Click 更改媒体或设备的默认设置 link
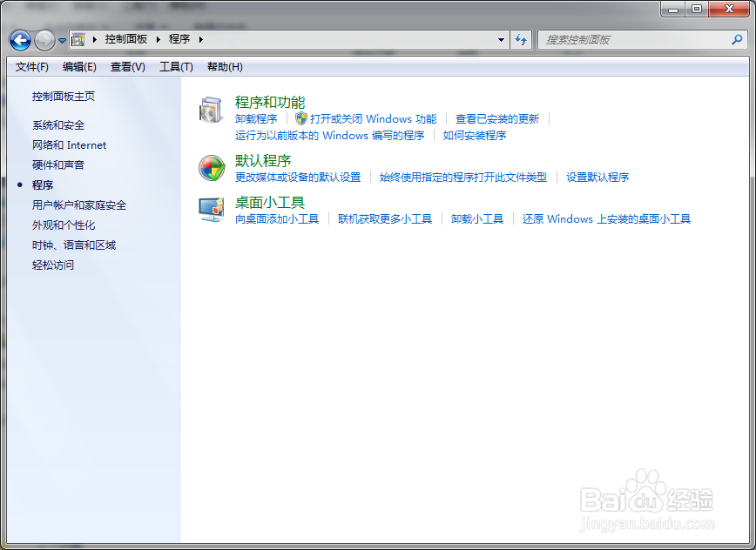The width and height of the screenshot is (756, 550). (298, 178)
